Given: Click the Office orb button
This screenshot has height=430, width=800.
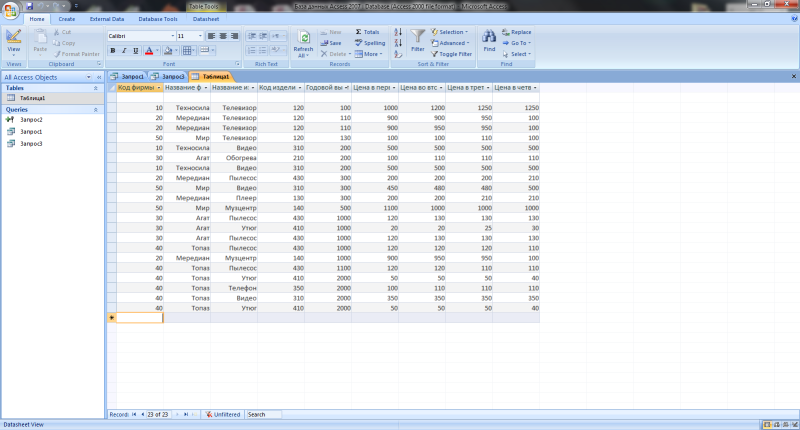Looking at the screenshot, I should [11, 9].
